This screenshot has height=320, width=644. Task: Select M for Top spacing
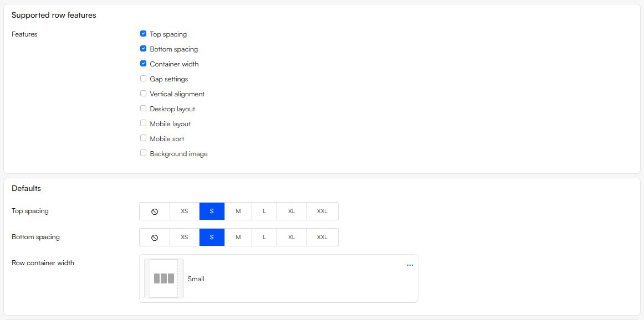pos(238,211)
